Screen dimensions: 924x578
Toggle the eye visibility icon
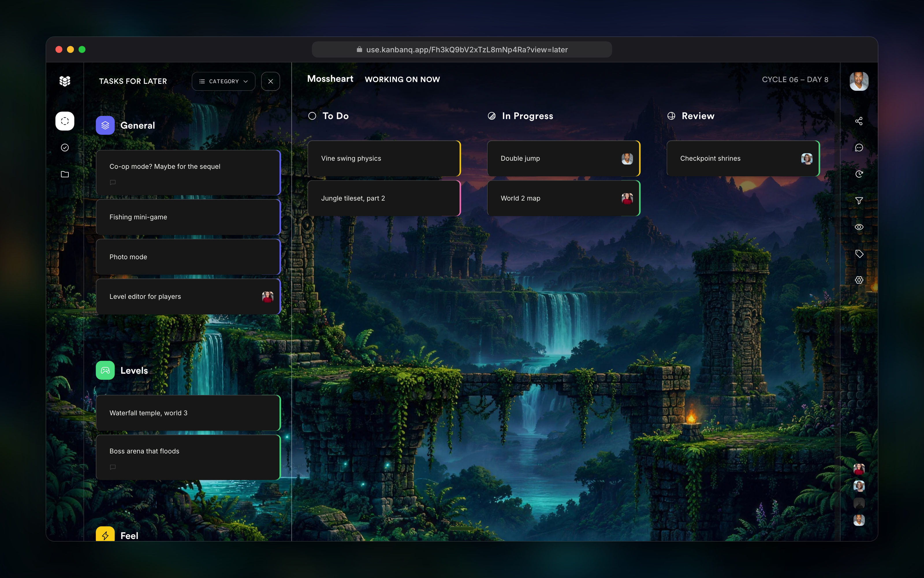tap(859, 227)
